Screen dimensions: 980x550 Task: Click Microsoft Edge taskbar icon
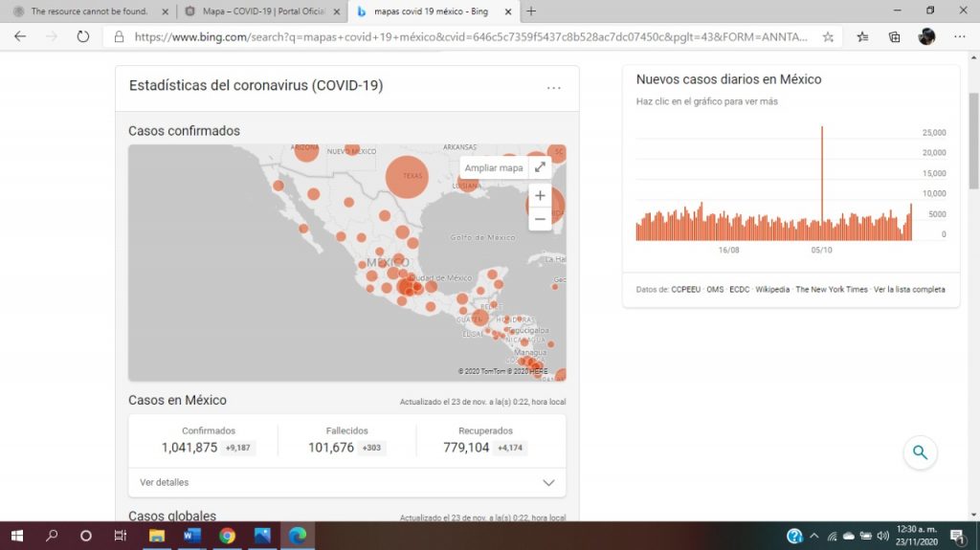(x=298, y=536)
